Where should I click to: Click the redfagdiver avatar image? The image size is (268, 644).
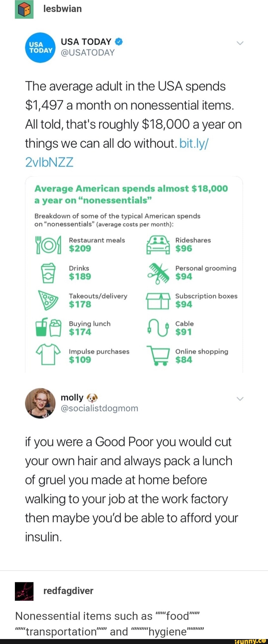pos(24,591)
